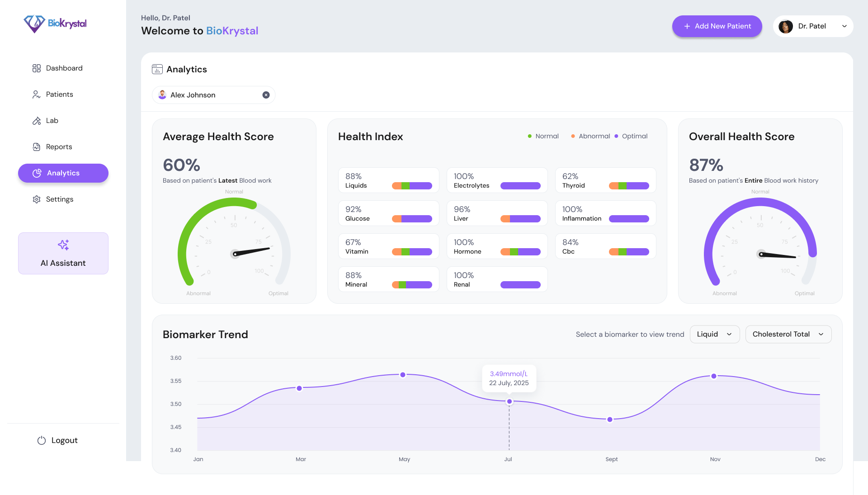Click the Settings gear icon

point(37,199)
